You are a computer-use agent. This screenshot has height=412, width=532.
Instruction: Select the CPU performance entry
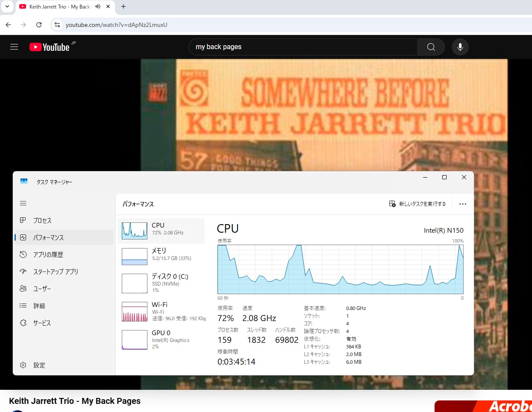pyautogui.click(x=161, y=231)
